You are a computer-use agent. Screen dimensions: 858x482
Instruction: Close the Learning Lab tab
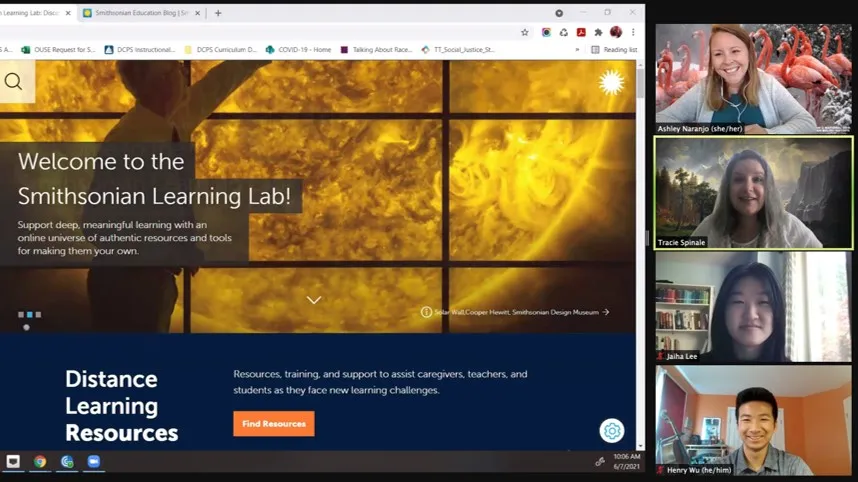68,13
